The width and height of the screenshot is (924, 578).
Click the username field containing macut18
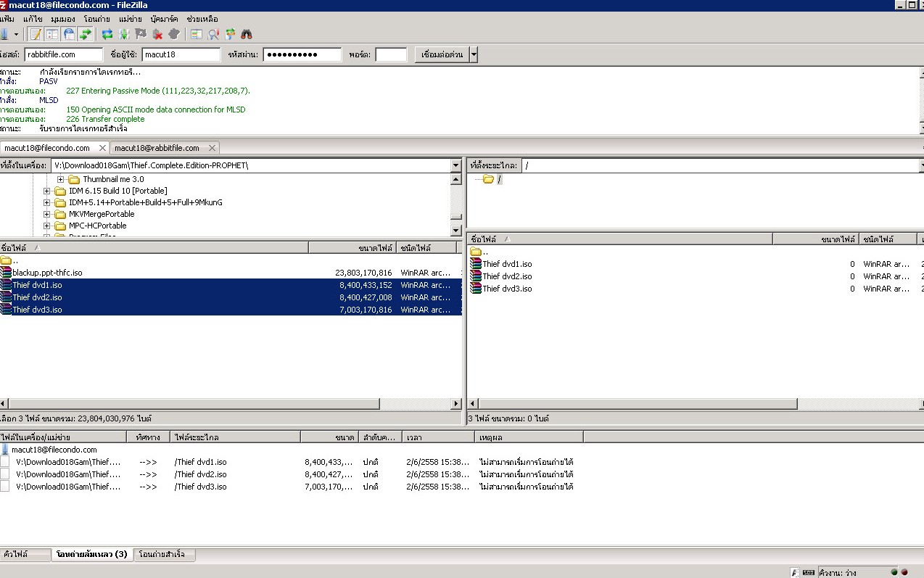(x=181, y=54)
